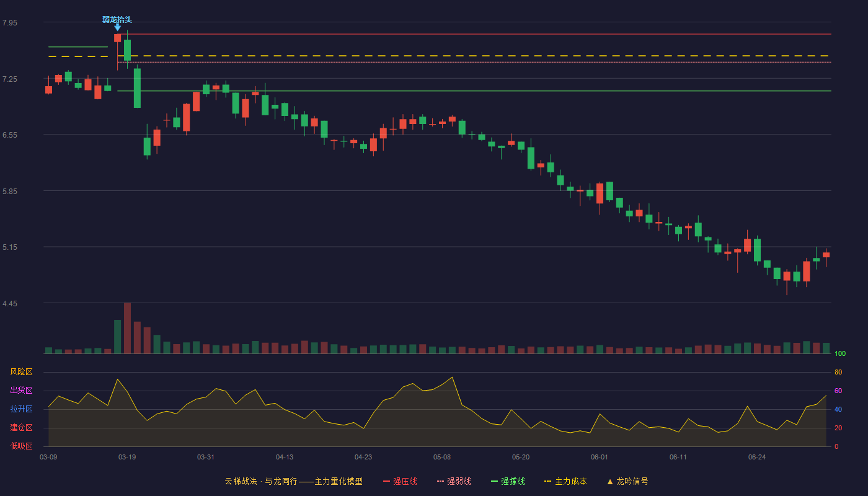Click the 6.55 price axis label

[x=10, y=135]
